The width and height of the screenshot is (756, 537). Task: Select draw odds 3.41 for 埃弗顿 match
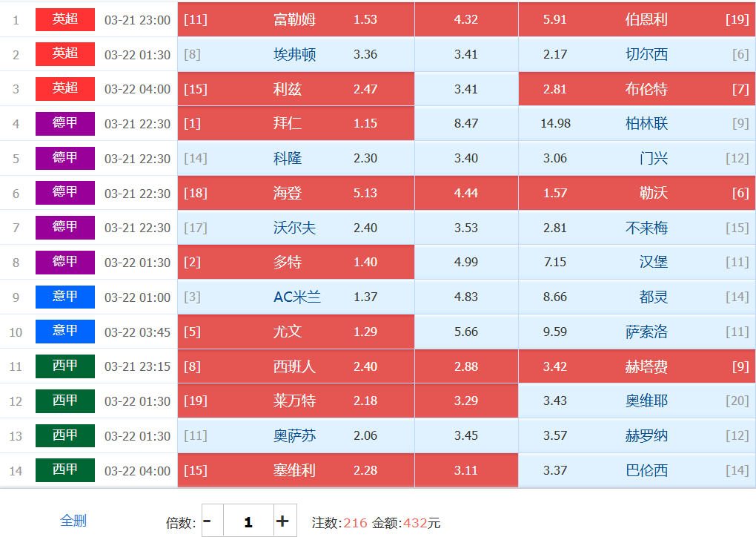tap(465, 54)
